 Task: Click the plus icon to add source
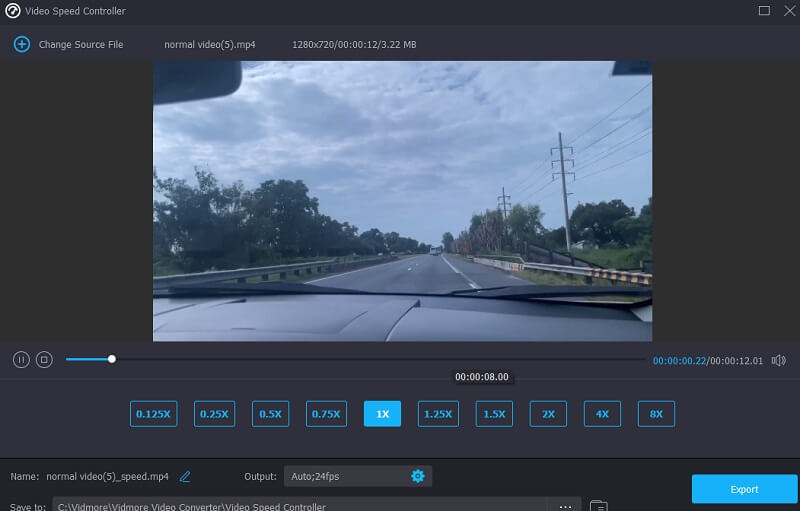click(x=21, y=44)
